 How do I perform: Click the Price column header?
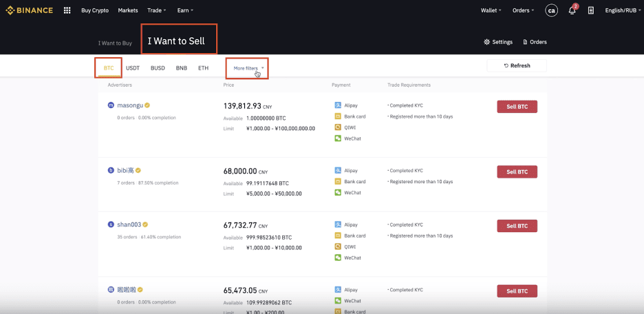click(228, 85)
